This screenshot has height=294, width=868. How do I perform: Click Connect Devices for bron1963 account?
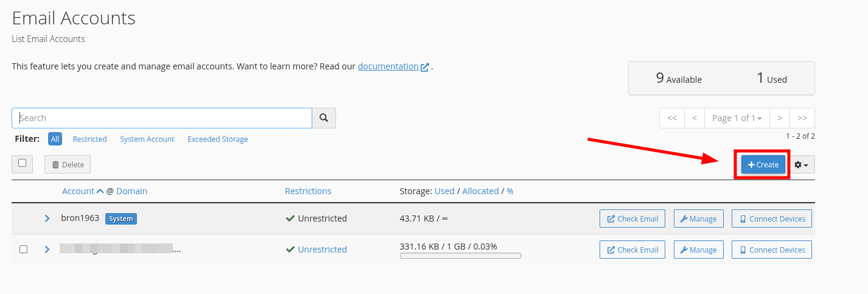point(772,219)
